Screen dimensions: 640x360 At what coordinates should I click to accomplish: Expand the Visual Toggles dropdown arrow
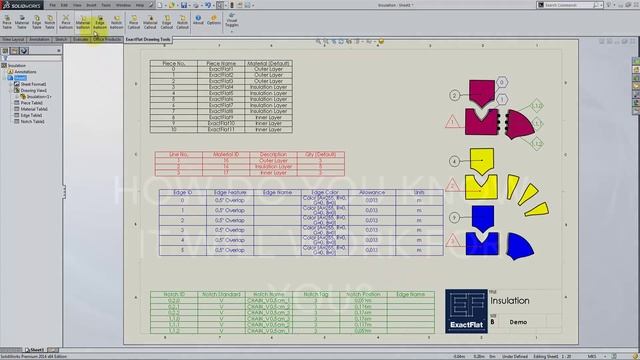231,31
